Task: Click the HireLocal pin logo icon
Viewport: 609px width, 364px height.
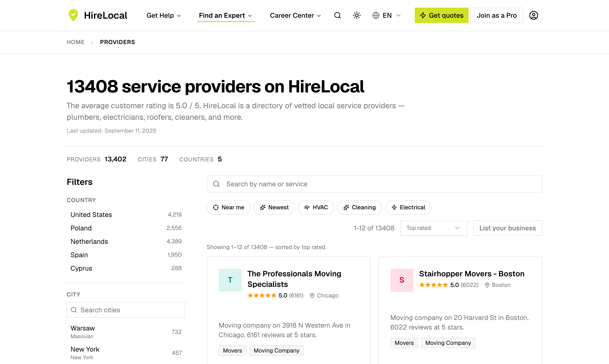Action: [73, 15]
